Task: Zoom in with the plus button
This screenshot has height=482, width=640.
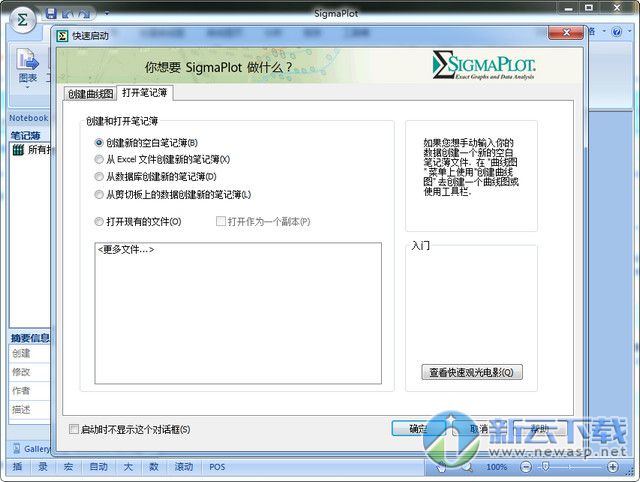Action: coord(613,466)
